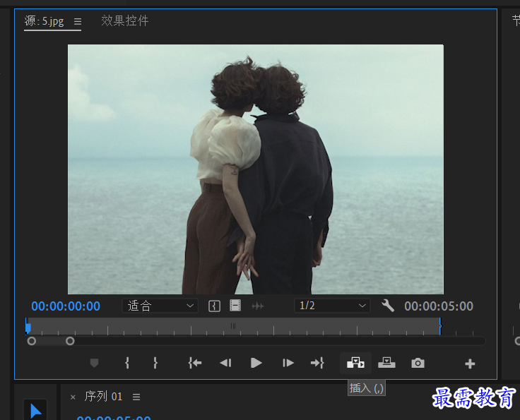
Task: Click the source time ruler bar
Action: (x=233, y=327)
